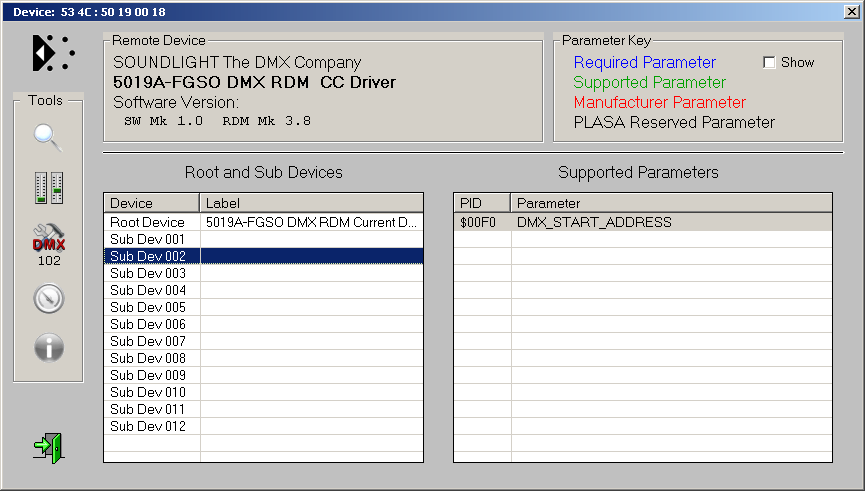Enable the Show checkbox in Parameter Key
Image resolution: width=865 pixels, height=491 pixels.
click(769, 63)
